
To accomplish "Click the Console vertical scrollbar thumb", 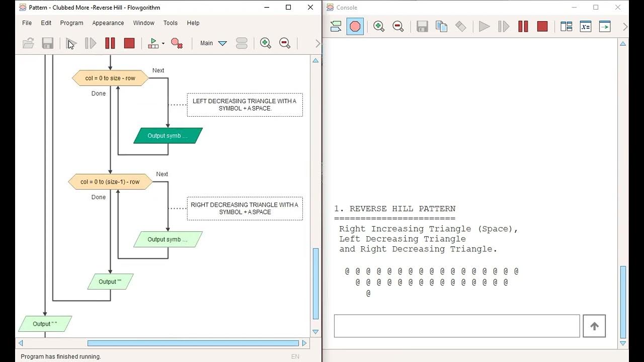I will click(x=623, y=302).
